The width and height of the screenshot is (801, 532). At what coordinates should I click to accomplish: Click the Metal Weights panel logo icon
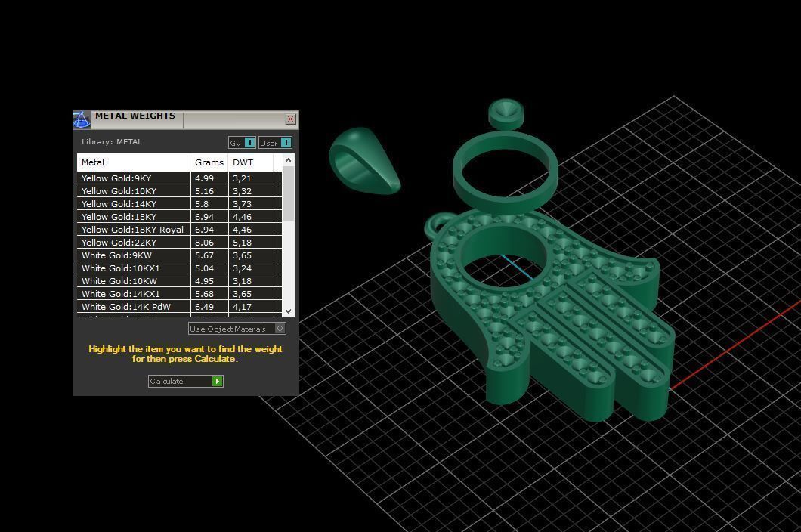pyautogui.click(x=82, y=119)
